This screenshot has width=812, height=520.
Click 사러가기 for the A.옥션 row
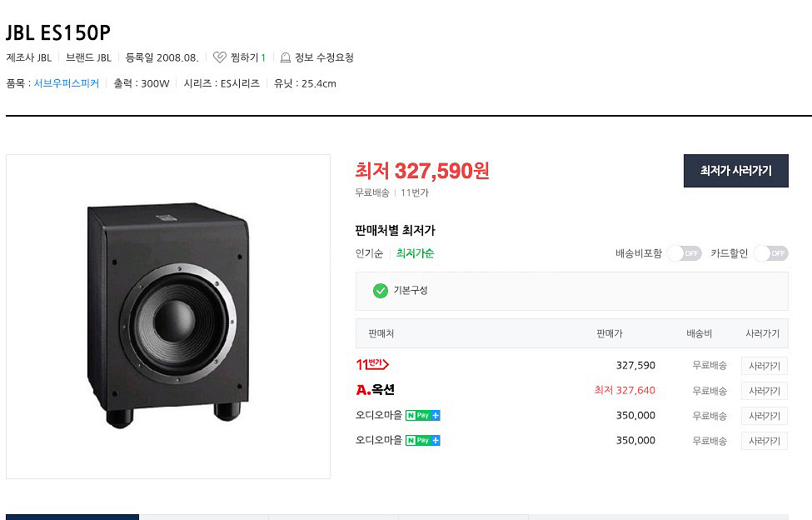pyautogui.click(x=765, y=391)
